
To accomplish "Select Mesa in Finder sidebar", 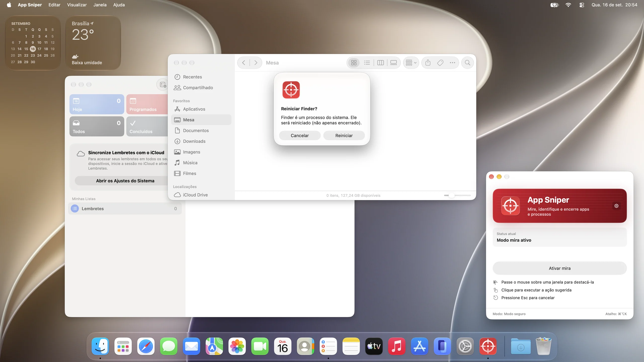I will tap(201, 120).
